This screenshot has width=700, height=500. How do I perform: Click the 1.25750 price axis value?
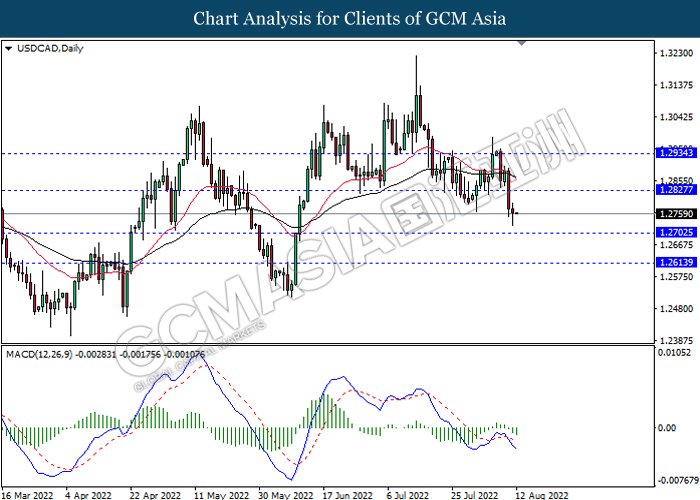coord(677,277)
